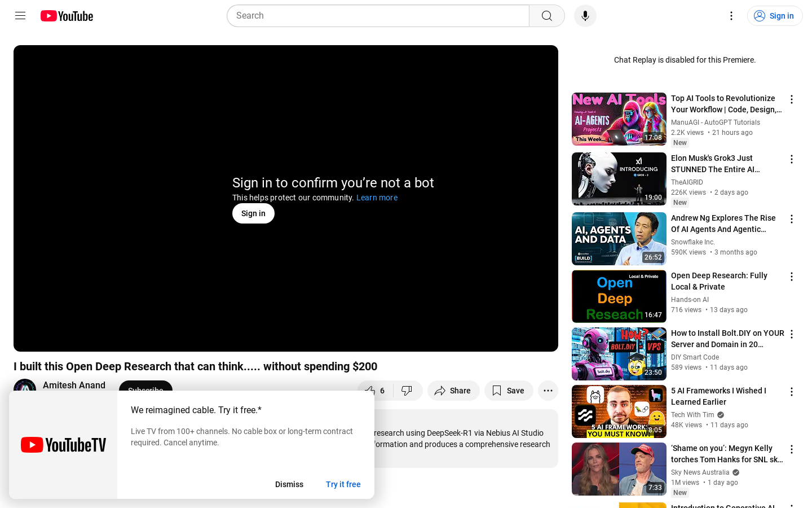Click the YouTube TV logo in promo

click(63, 445)
